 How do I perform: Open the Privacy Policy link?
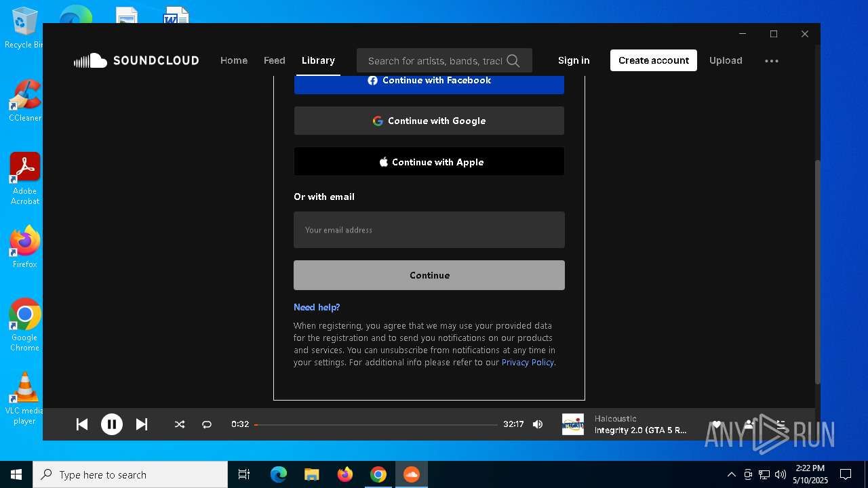pyautogui.click(x=528, y=362)
